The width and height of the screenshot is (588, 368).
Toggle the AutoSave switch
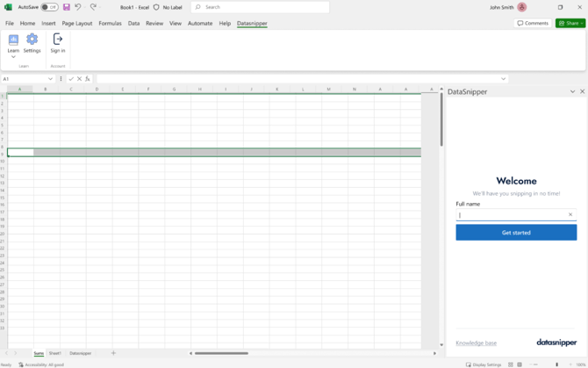point(49,7)
